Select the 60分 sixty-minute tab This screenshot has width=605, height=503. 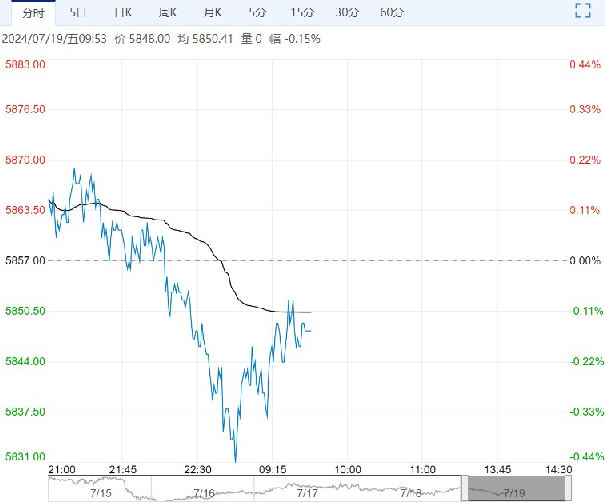pyautogui.click(x=393, y=12)
